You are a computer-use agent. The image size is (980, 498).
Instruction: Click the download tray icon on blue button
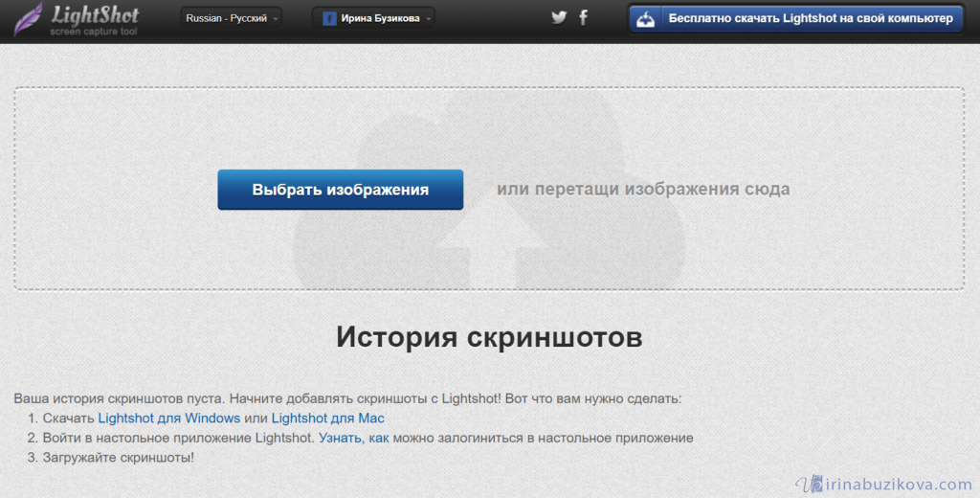(646, 18)
